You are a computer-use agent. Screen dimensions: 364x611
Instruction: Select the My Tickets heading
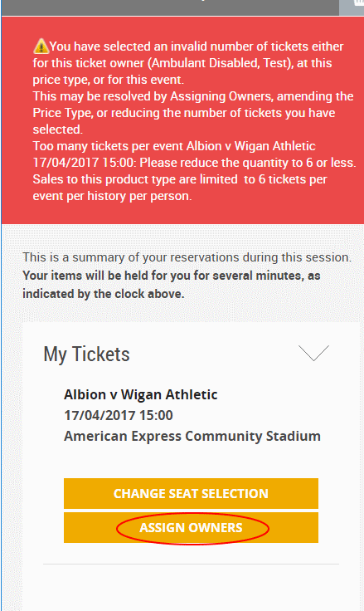click(x=86, y=354)
